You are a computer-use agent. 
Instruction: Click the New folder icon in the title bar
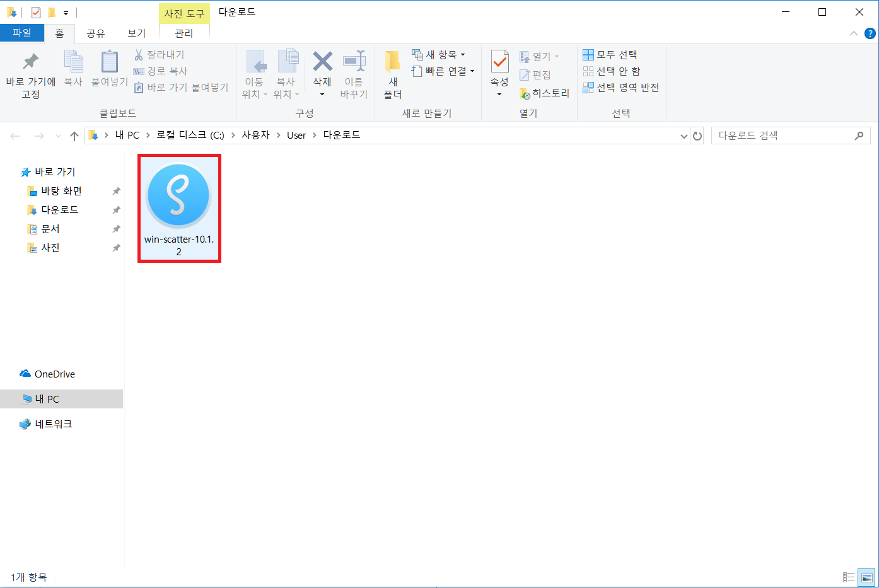[52, 13]
